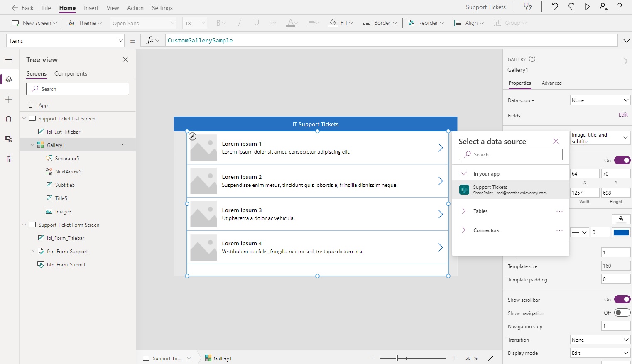The width and height of the screenshot is (632, 364).
Task: Open the Display mode dropdown
Action: [x=600, y=353]
